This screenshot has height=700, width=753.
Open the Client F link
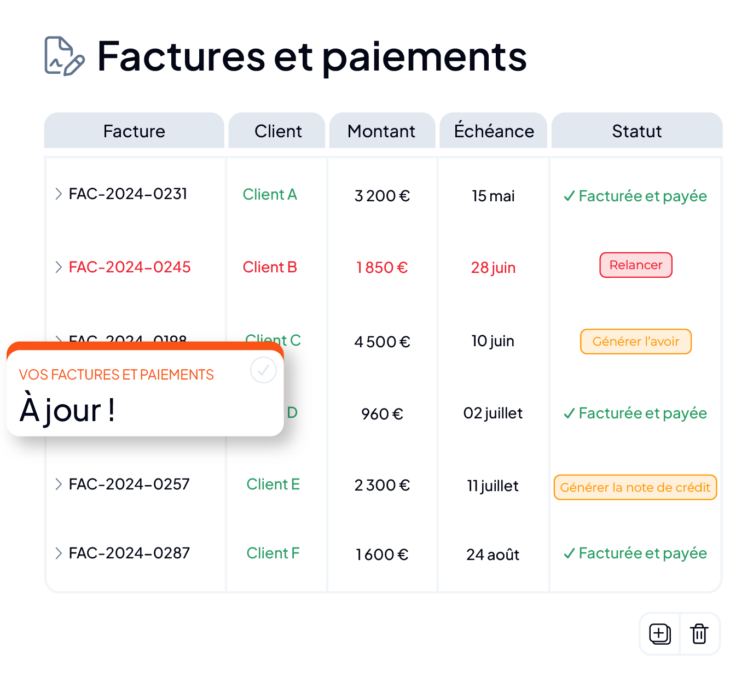pyautogui.click(x=273, y=553)
